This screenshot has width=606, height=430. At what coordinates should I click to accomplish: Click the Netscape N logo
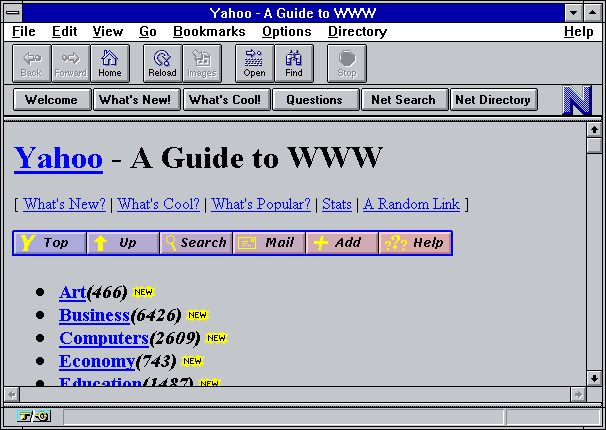577,100
